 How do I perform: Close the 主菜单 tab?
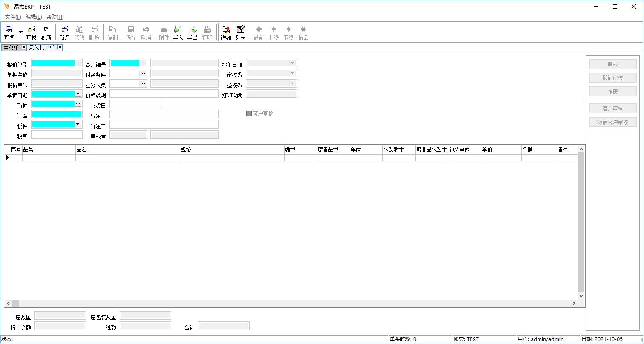24,47
